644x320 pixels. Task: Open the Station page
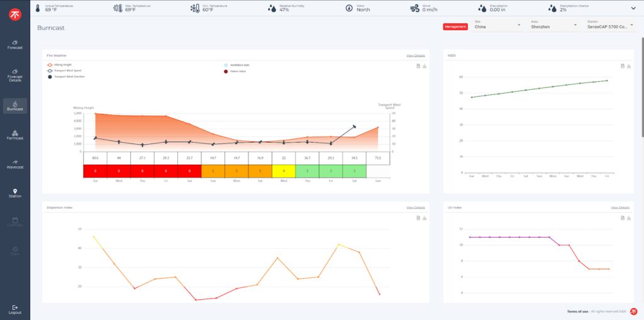tap(14, 193)
